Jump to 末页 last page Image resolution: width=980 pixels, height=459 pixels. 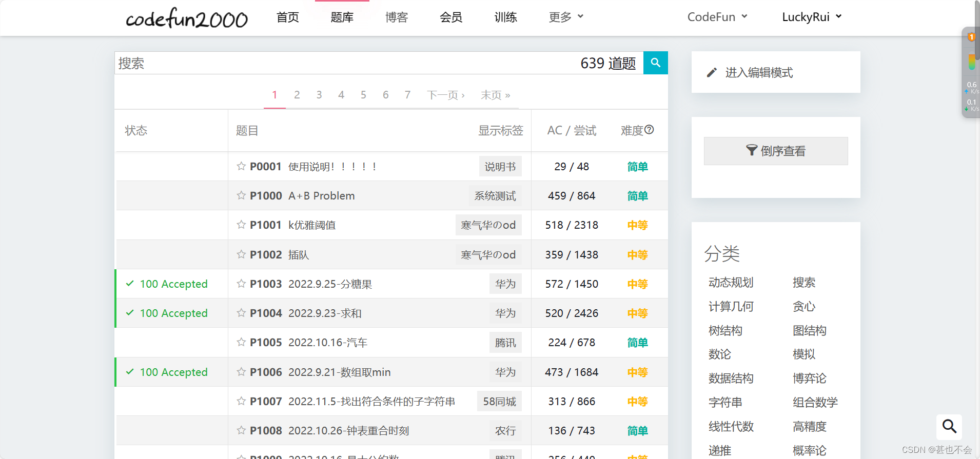(495, 95)
